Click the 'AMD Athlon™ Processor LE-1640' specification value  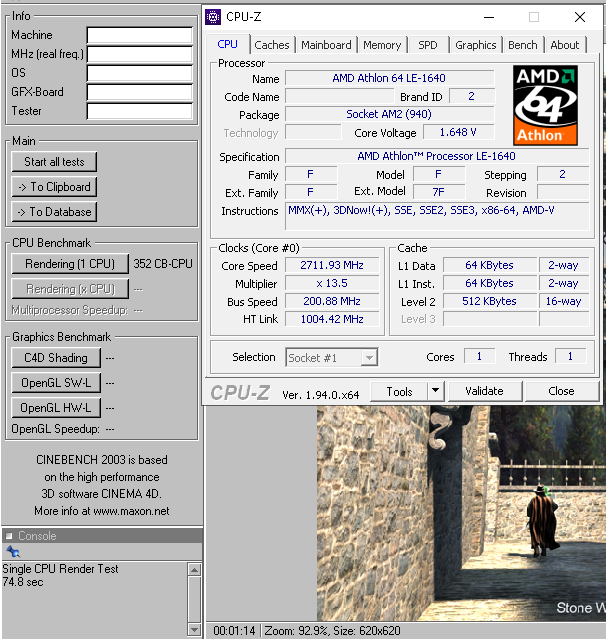pyautogui.click(x=437, y=156)
